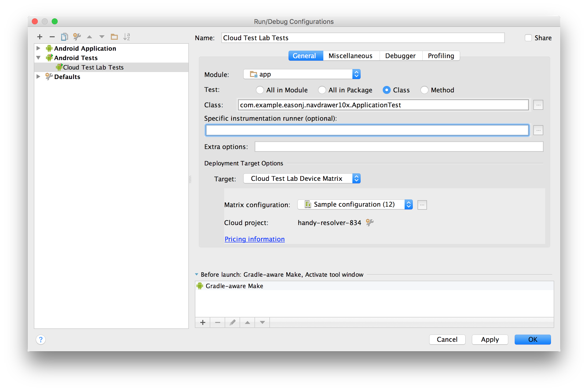Sort configurations alphabetically
The image size is (588, 391).
[127, 37]
